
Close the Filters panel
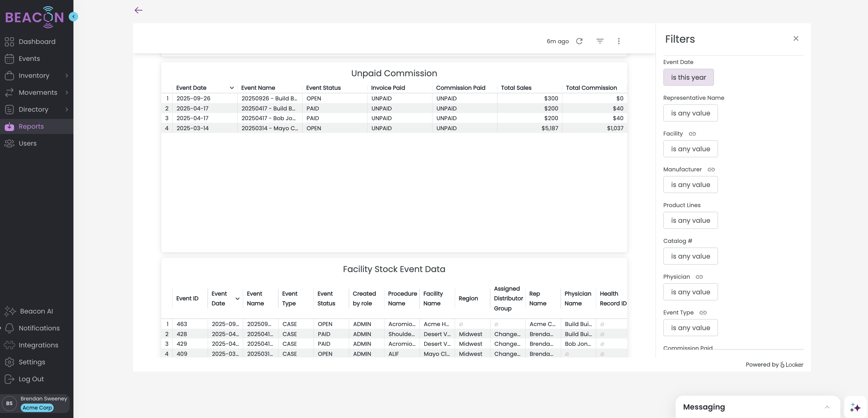(796, 38)
